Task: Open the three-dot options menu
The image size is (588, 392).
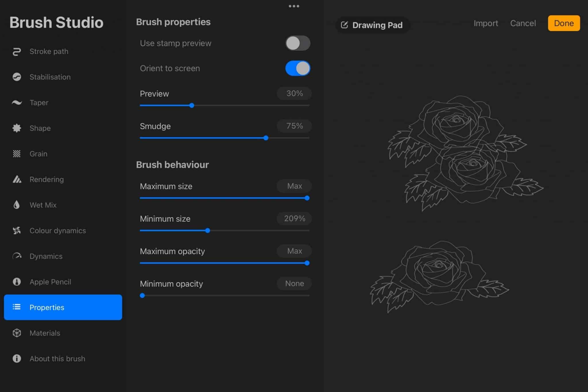Action: click(294, 6)
